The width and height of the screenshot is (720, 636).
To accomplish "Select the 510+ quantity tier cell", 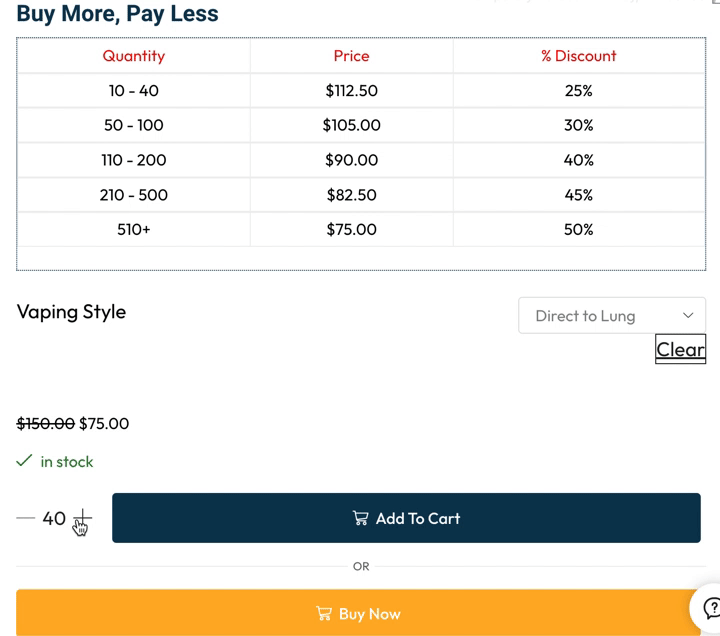I will click(133, 229).
